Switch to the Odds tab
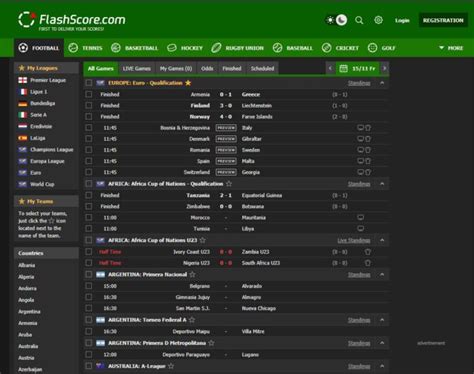Viewport: 474px width, 374px height. pyautogui.click(x=207, y=68)
